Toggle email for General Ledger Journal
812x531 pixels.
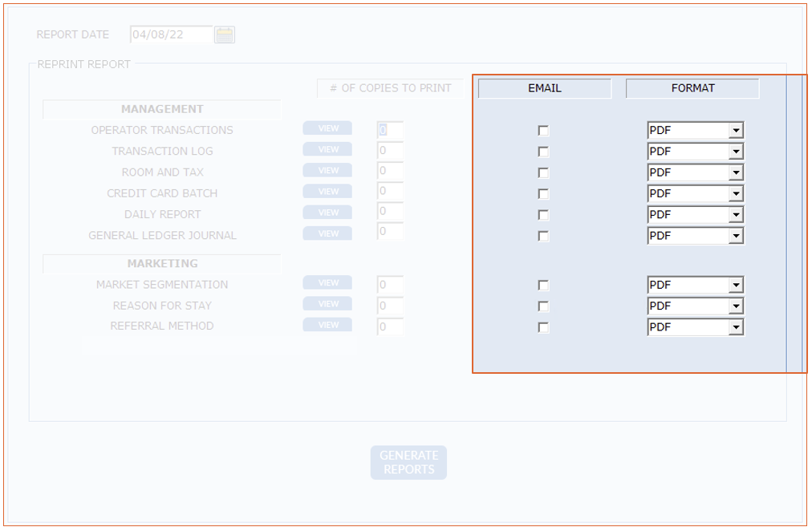[x=543, y=236]
